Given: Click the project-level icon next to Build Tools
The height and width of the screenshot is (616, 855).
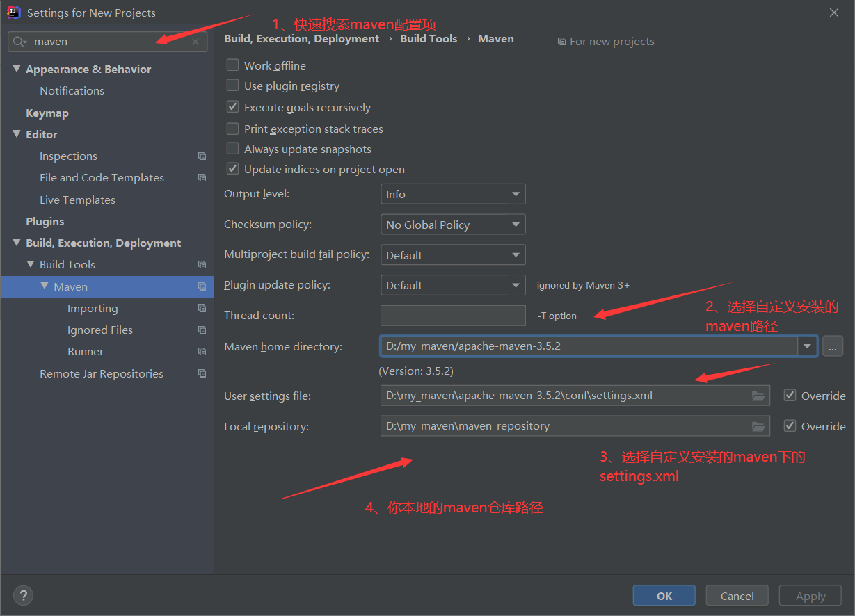Looking at the screenshot, I should 202,265.
